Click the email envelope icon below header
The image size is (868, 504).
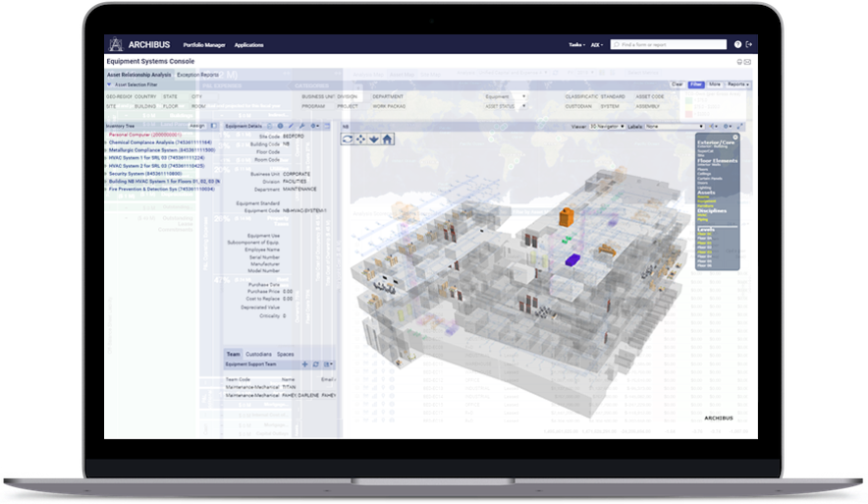(747, 62)
